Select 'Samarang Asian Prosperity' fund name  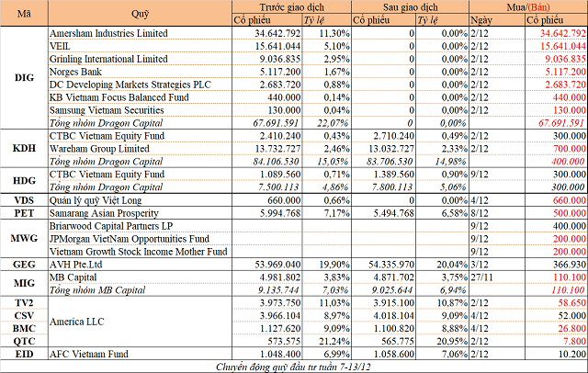pos(104,213)
